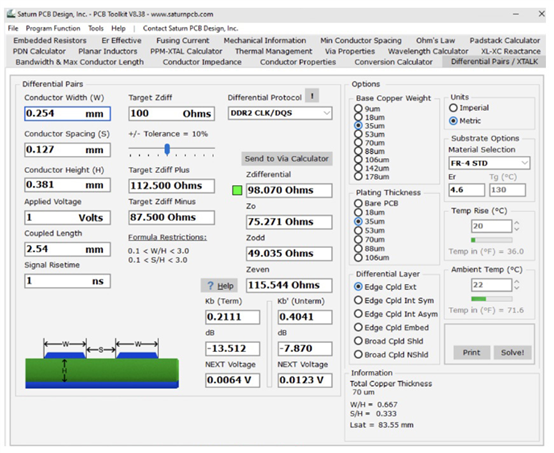Click the differential pair cross-section diagram
The height and width of the screenshot is (453, 554).
[102, 364]
